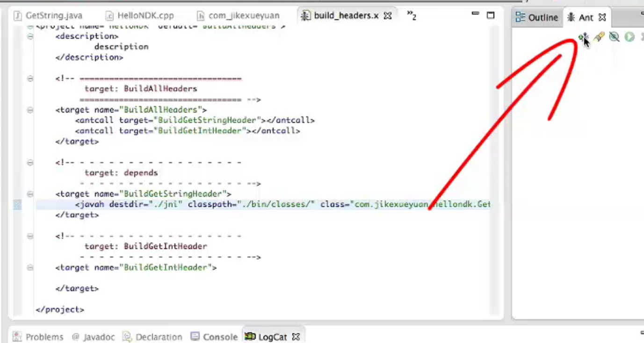The width and height of the screenshot is (644, 343).
Task: Close the build_headers.x editor tab
Action: (x=388, y=15)
